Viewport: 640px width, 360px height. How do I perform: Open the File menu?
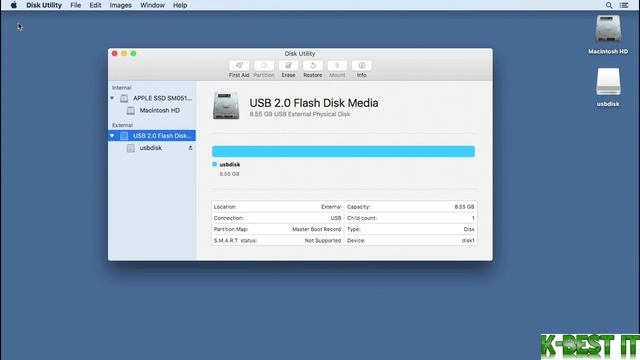pyautogui.click(x=76, y=5)
